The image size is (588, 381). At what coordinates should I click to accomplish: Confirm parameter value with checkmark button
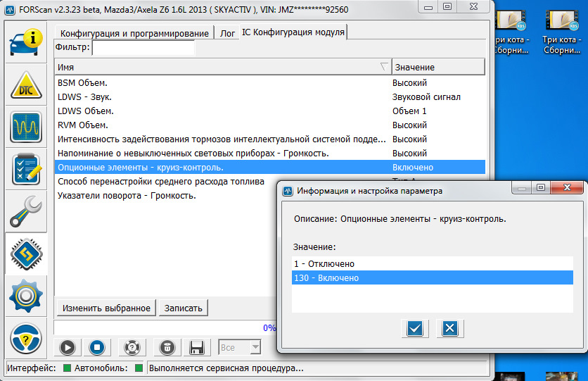[415, 329]
